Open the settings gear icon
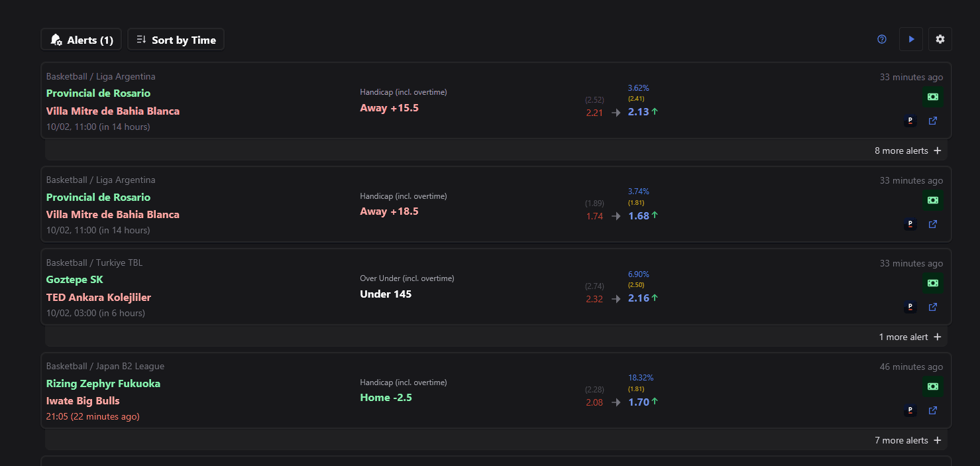The height and width of the screenshot is (466, 980). 940,39
